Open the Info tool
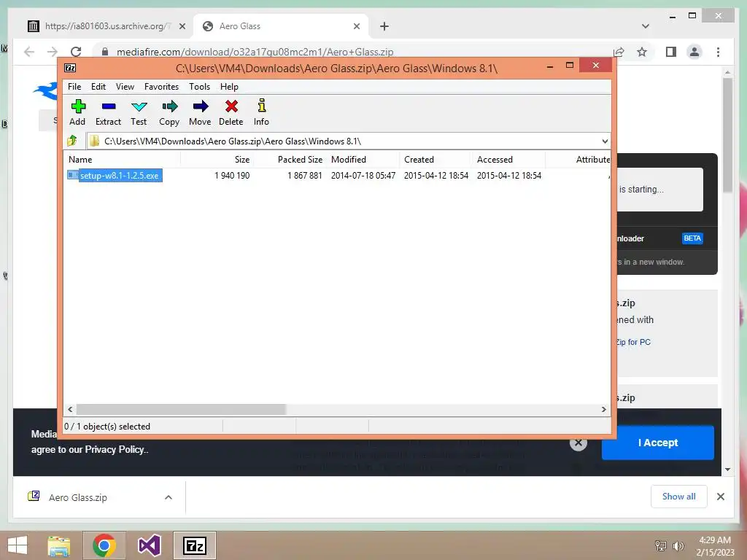This screenshot has height=560, width=747. click(261, 112)
